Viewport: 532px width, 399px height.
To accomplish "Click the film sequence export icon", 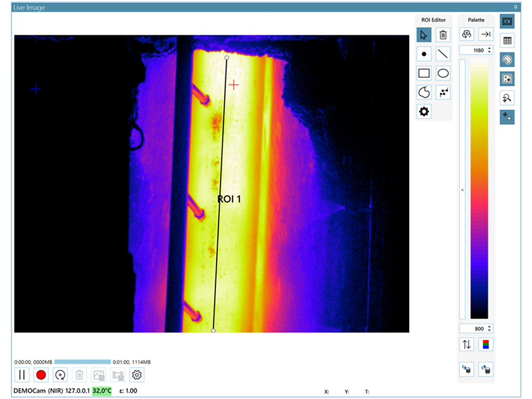I will 118,375.
